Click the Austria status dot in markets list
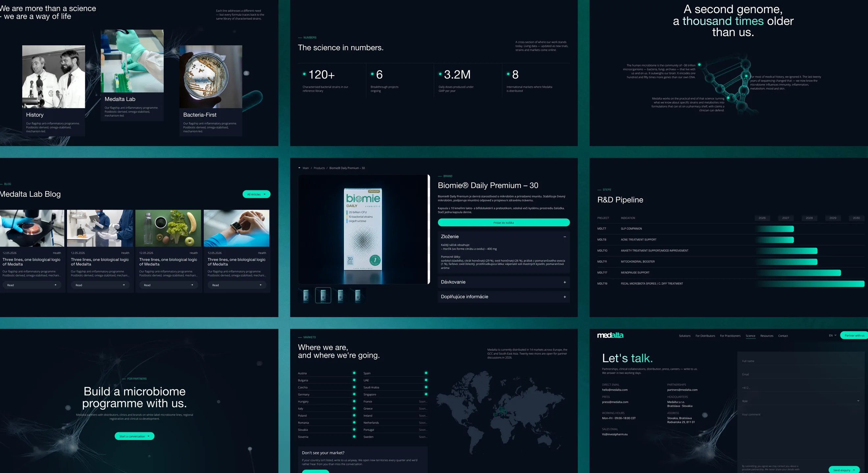868x473 pixels. tap(354, 373)
